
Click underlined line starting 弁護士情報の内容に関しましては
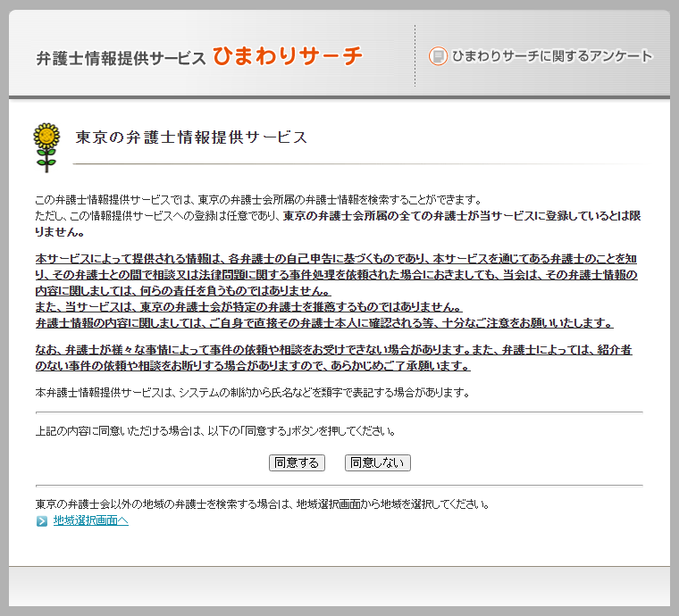tap(324, 323)
